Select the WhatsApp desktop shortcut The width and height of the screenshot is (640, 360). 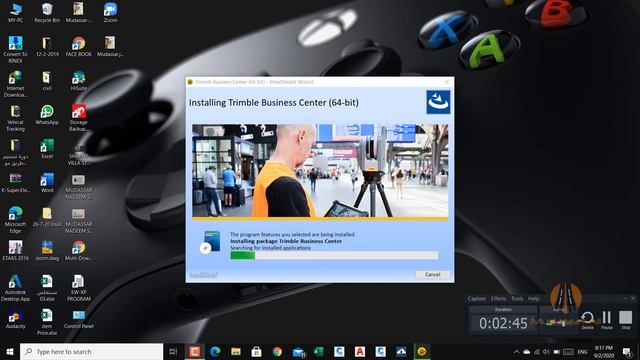click(47, 115)
